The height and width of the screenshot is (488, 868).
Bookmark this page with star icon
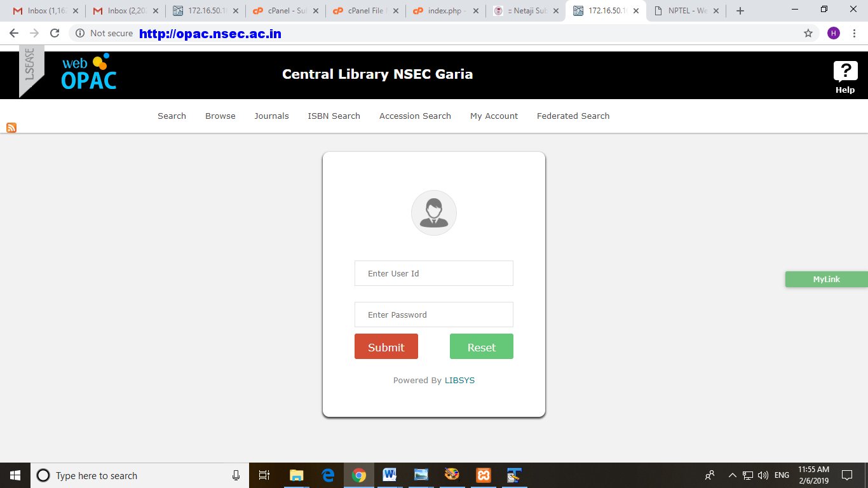coord(808,33)
